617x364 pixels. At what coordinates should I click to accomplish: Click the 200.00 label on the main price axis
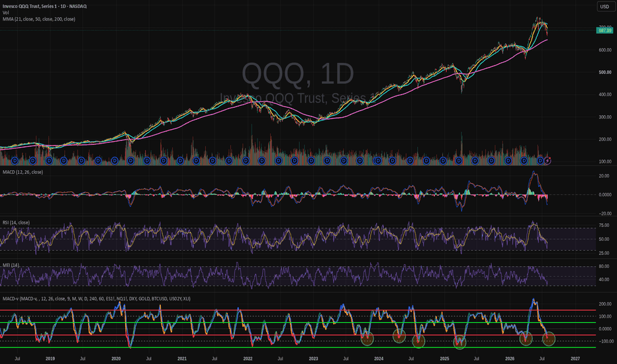605,139
